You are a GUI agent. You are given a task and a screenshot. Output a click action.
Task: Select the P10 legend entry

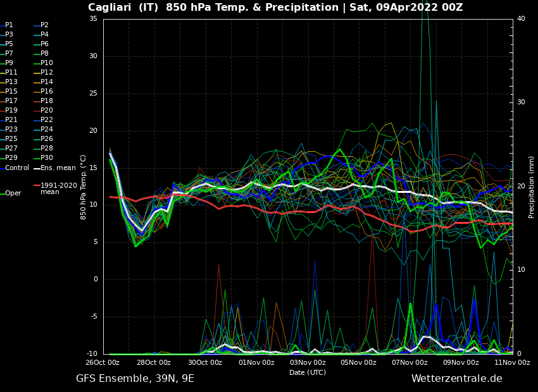(47, 63)
